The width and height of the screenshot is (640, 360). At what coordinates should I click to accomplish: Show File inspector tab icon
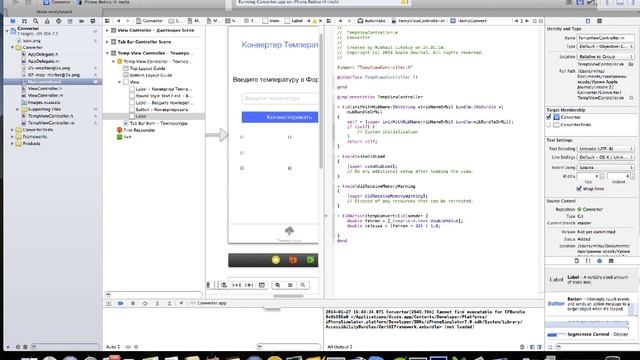(588, 21)
